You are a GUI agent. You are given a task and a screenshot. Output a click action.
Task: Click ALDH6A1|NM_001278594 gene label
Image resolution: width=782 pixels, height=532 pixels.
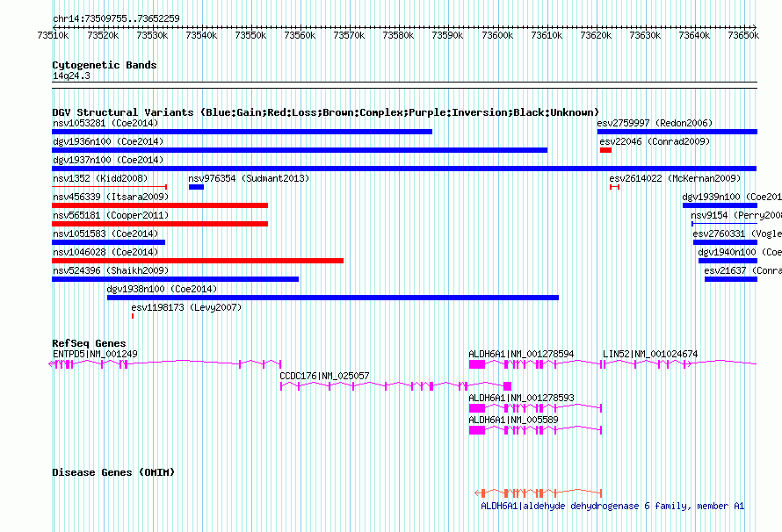click(x=521, y=354)
